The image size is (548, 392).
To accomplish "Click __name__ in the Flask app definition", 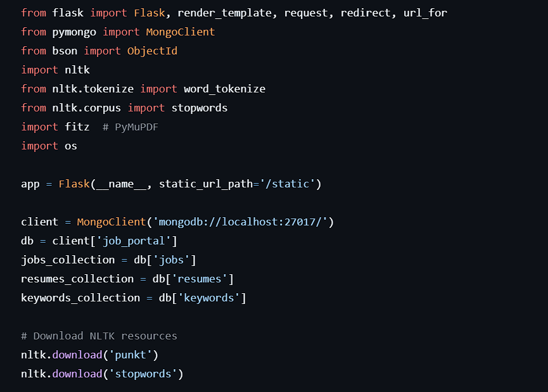I will coord(121,184).
